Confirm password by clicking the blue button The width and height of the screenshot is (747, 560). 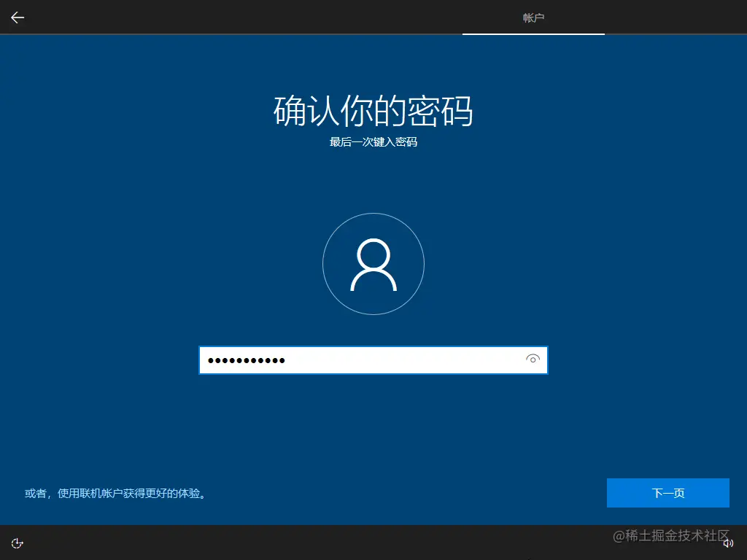point(668,493)
